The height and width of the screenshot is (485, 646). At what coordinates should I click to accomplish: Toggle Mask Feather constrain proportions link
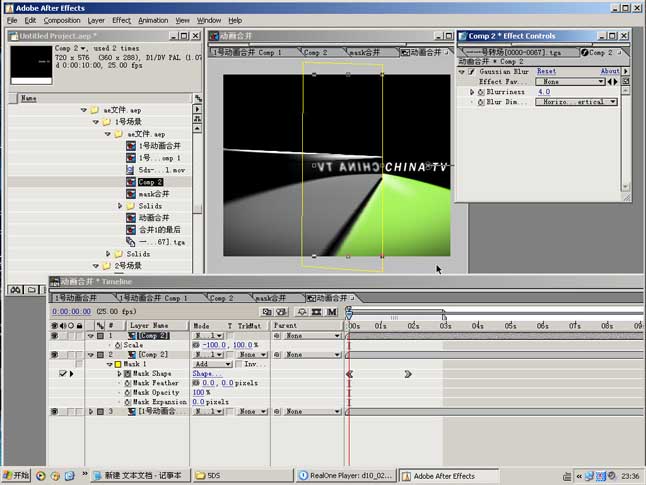(x=196, y=383)
